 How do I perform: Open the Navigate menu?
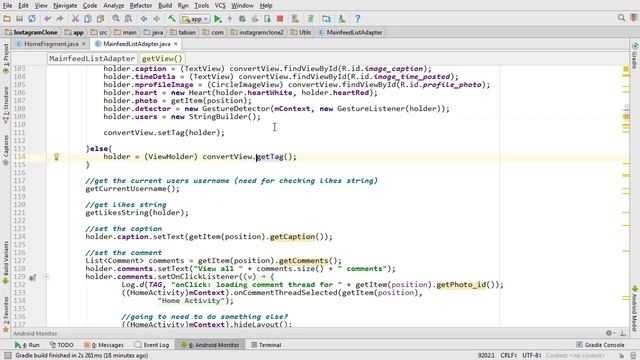(x=65, y=6)
